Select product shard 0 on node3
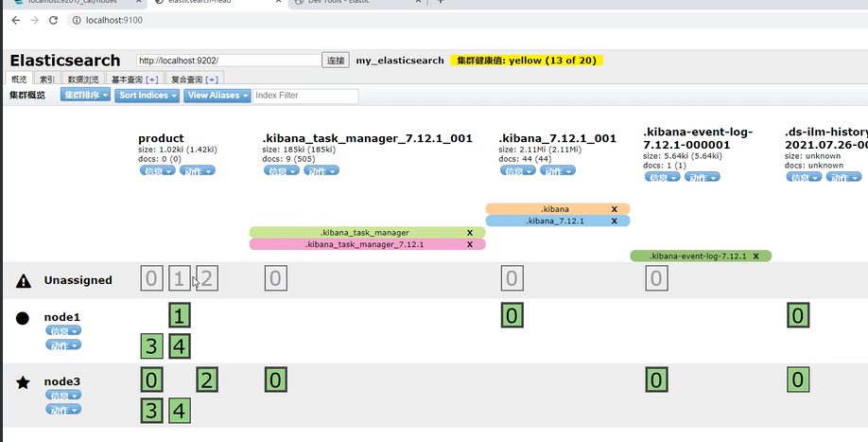Screen dimensions: 868x442 151,380
